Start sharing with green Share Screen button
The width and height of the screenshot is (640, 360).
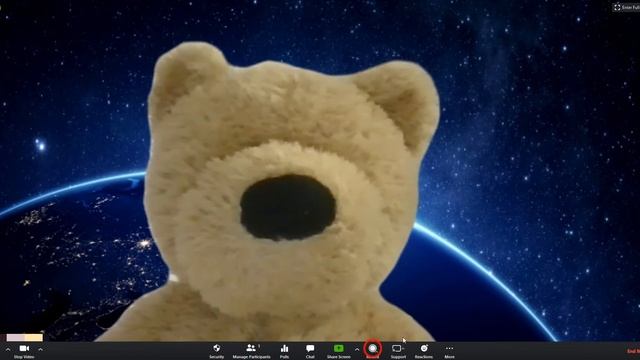tap(338, 351)
